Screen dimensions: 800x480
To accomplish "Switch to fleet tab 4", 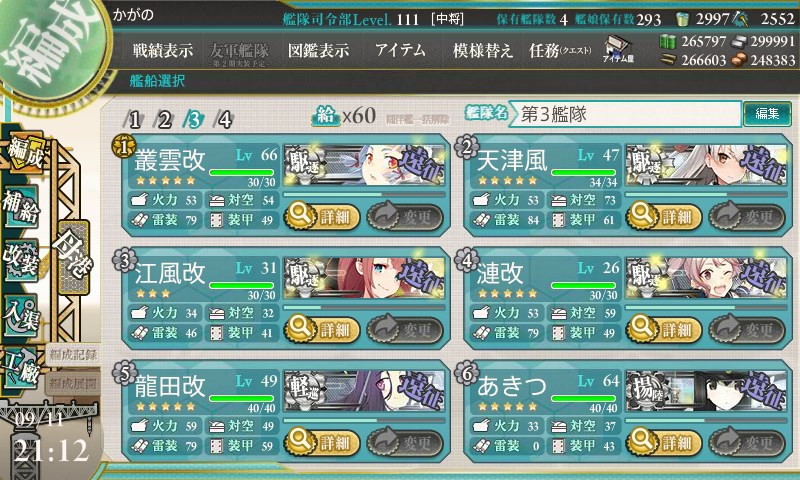I will pos(224,119).
